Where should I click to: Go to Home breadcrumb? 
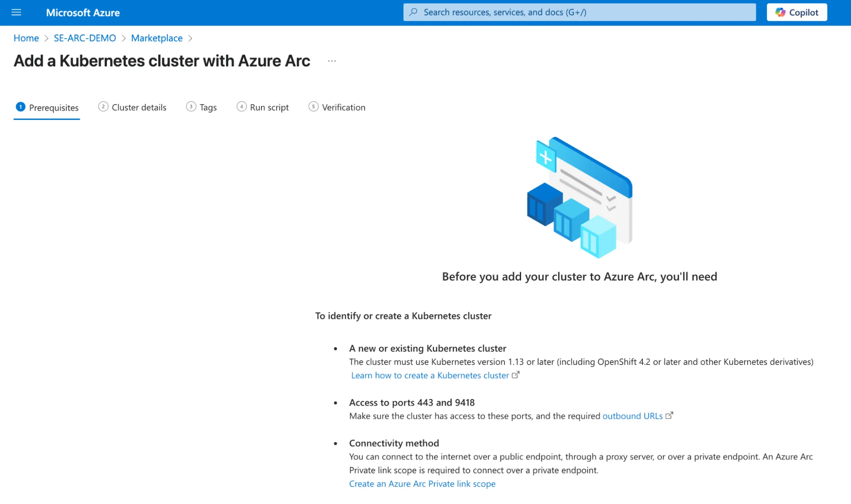(x=26, y=38)
